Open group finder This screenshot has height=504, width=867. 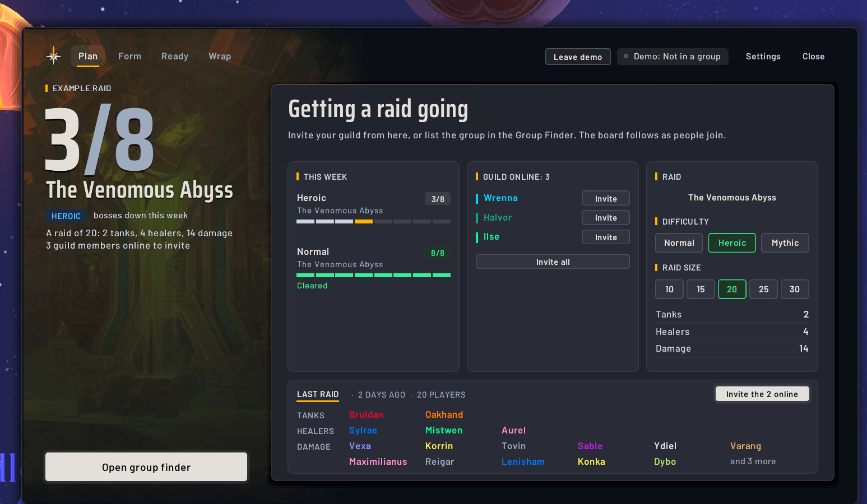(x=146, y=467)
